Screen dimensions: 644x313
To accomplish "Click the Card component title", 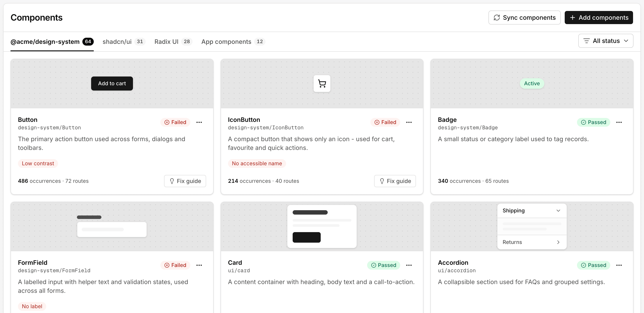I will tap(235, 262).
